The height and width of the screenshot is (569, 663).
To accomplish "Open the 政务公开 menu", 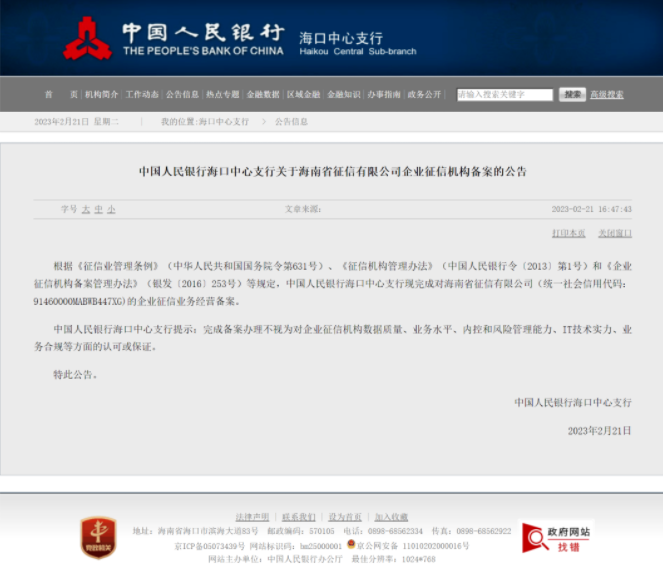I will [424, 94].
